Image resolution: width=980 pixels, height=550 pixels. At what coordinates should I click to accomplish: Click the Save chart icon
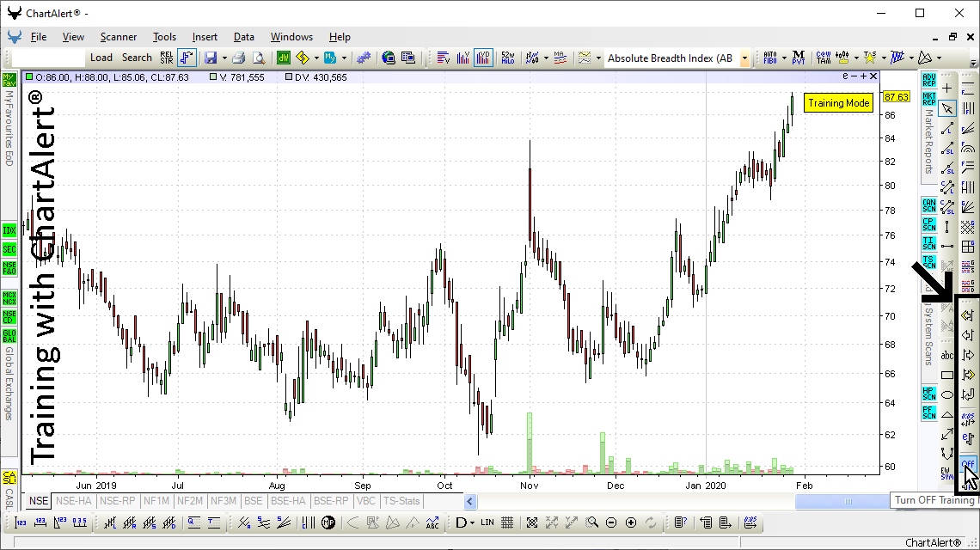pyautogui.click(x=211, y=58)
